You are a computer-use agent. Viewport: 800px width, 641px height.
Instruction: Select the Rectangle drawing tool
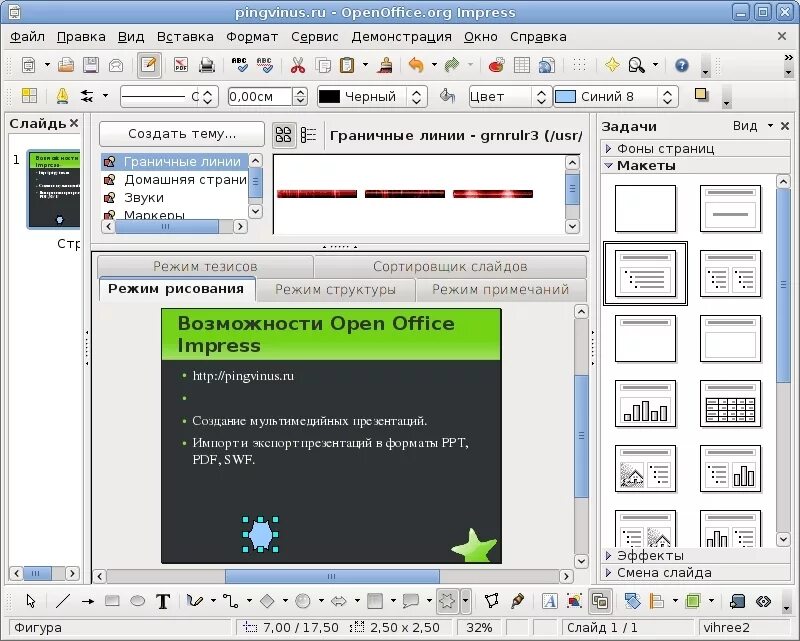(x=112, y=601)
